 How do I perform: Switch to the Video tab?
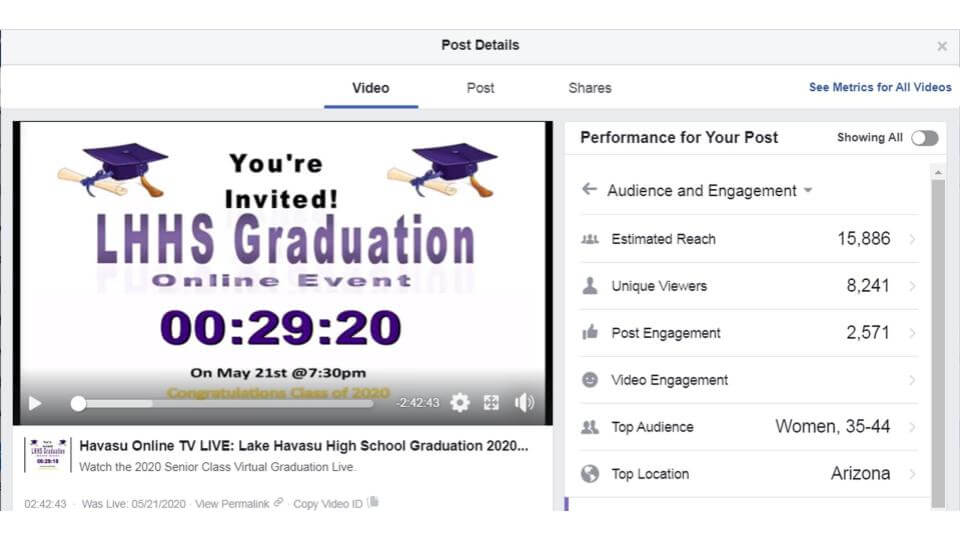pos(370,88)
